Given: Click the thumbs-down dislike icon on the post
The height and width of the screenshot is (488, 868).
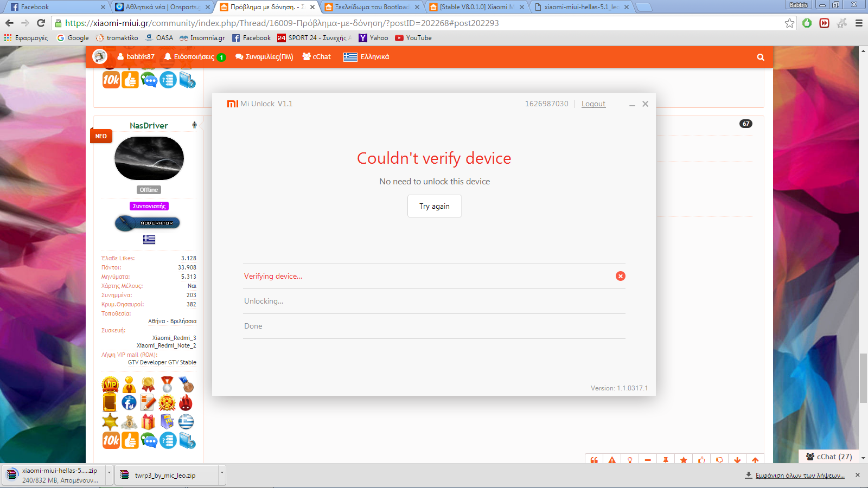Looking at the screenshot, I should point(719,460).
